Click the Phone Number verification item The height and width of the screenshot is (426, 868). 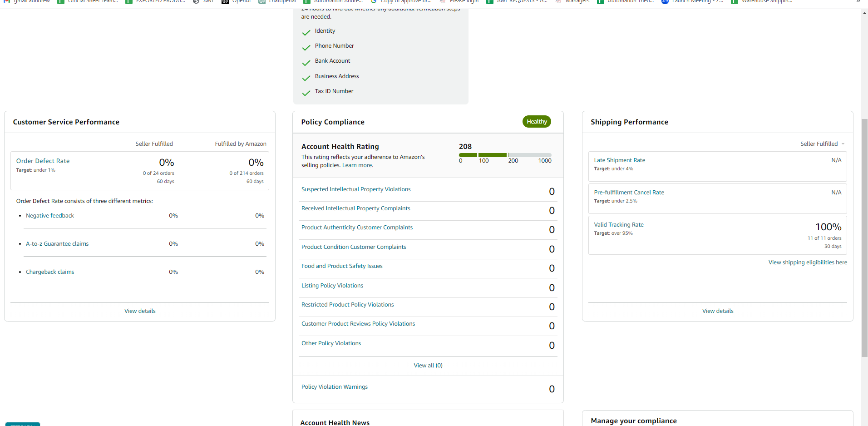(x=335, y=46)
